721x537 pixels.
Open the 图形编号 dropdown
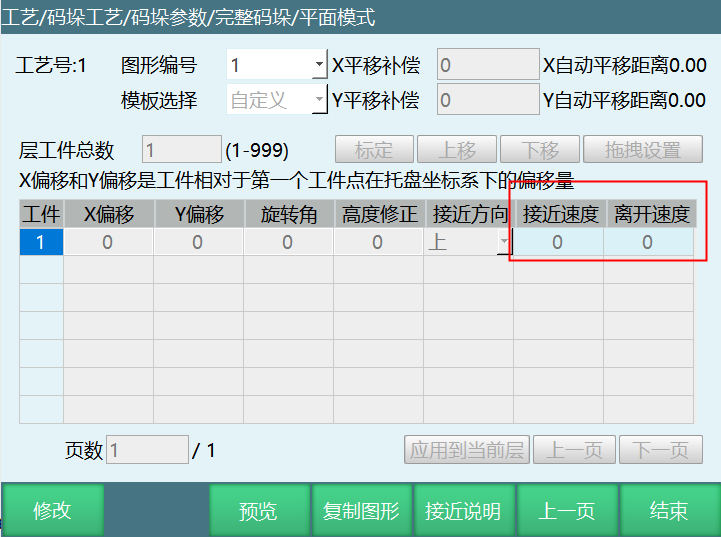click(319, 66)
